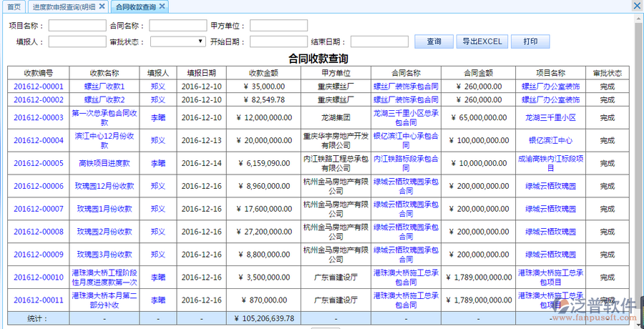Click the 甲方单位 text field
The height and width of the screenshot is (329, 644).
[x=278, y=26]
